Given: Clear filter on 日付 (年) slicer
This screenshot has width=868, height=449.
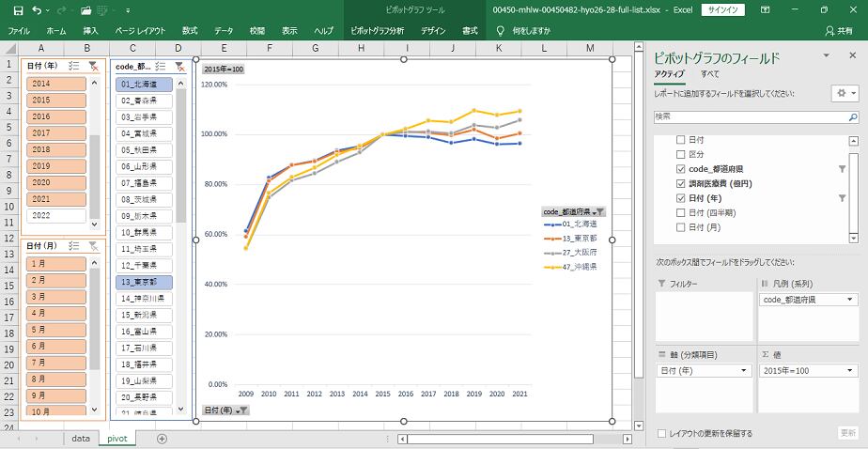Looking at the screenshot, I should 94,66.
